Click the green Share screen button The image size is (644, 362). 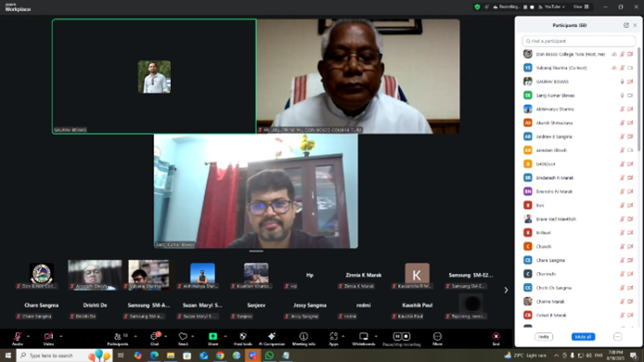(x=213, y=339)
